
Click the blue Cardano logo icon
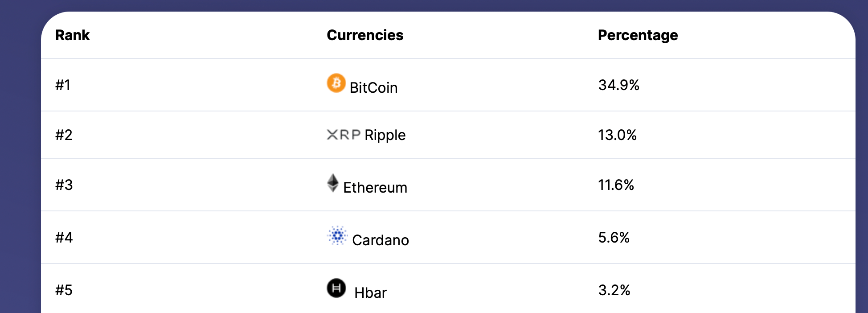[337, 235]
